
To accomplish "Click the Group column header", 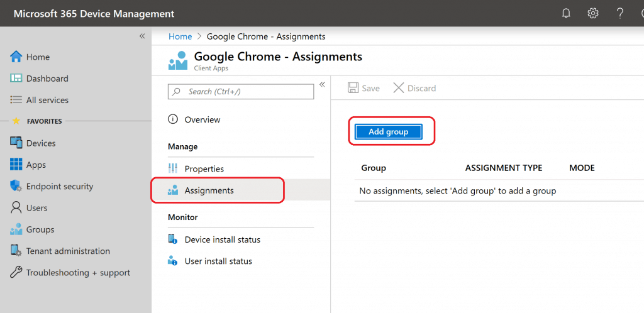I will pos(374,168).
